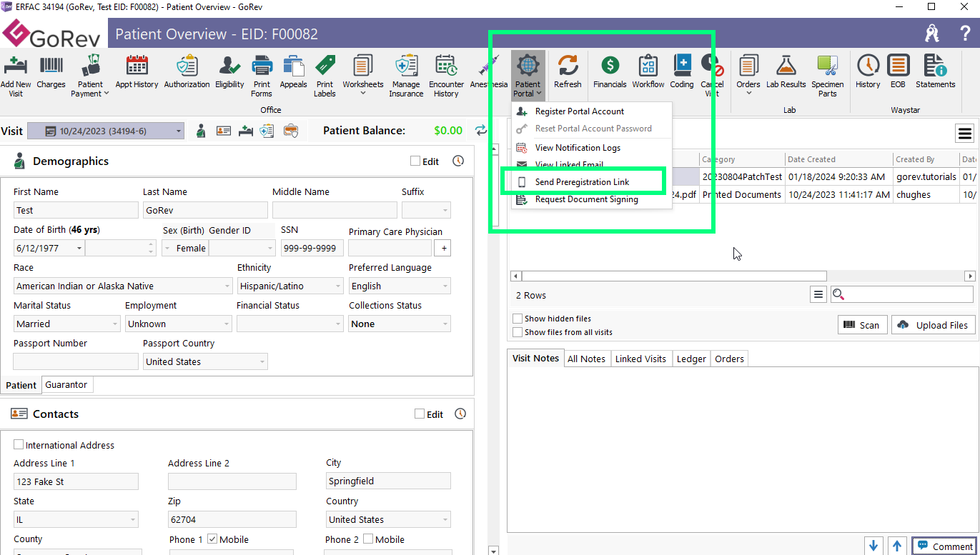The image size is (980, 555).
Task: Click Send Preregistration Link
Action: pos(591,182)
